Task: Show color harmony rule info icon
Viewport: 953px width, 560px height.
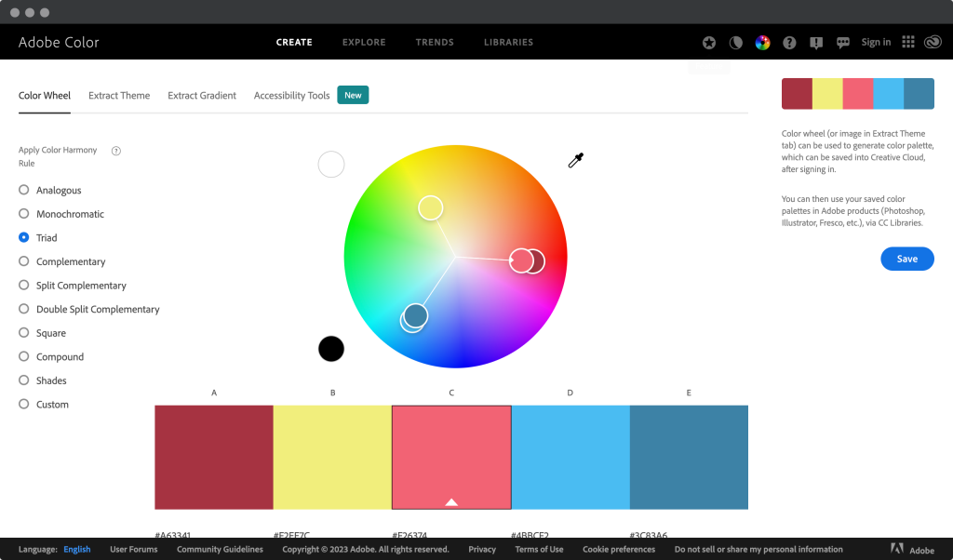Action: pyautogui.click(x=116, y=151)
